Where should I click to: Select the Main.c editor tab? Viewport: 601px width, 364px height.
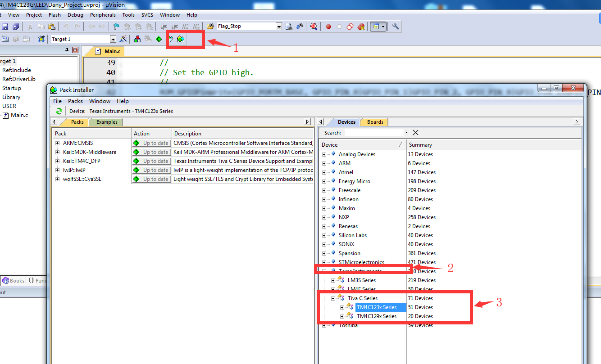[108, 51]
